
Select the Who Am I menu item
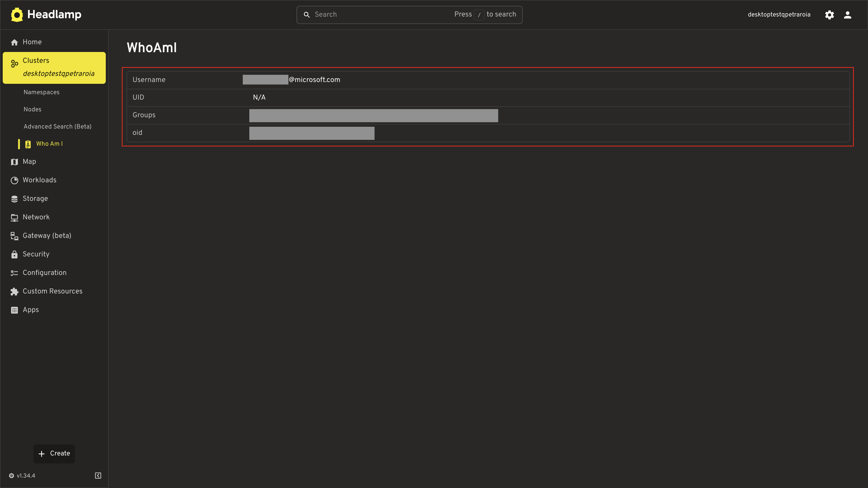[x=49, y=143]
